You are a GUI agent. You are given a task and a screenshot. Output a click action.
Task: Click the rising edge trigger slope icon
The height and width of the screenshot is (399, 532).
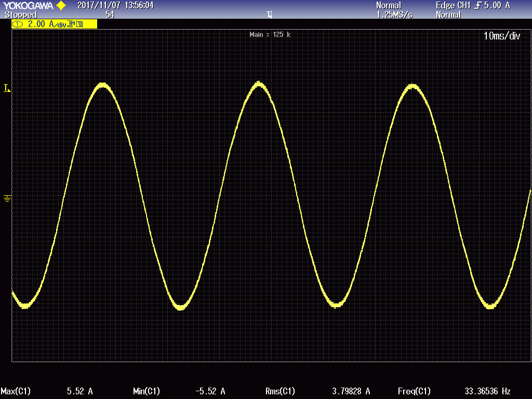click(478, 5)
